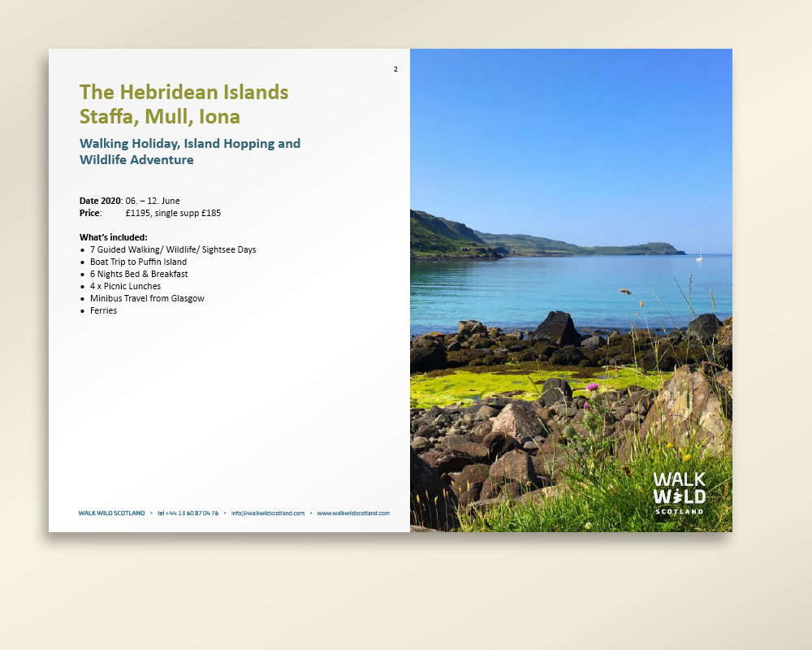Image resolution: width=812 pixels, height=650 pixels.
Task: Click the "What's included:" heading
Action: [x=113, y=237]
